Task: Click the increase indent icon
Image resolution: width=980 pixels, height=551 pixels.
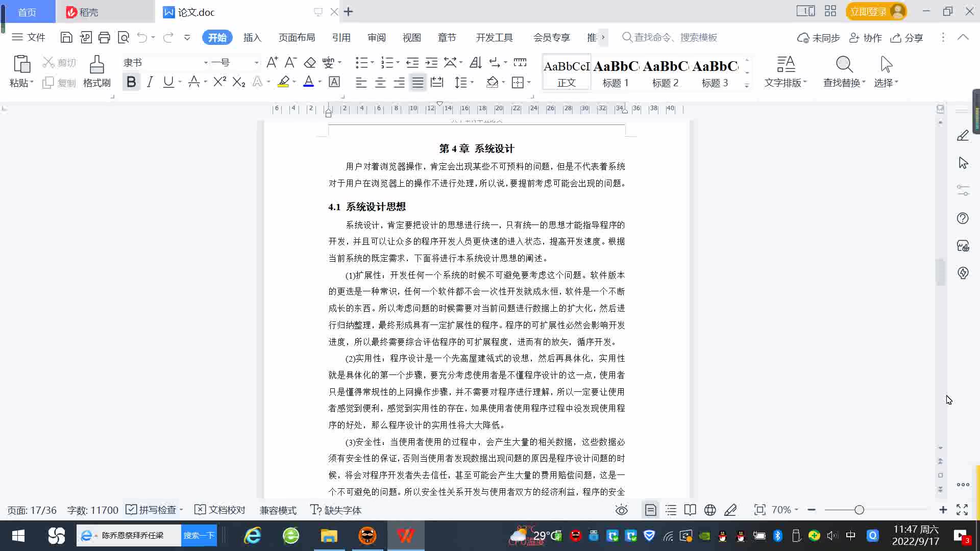Action: pyautogui.click(x=431, y=63)
